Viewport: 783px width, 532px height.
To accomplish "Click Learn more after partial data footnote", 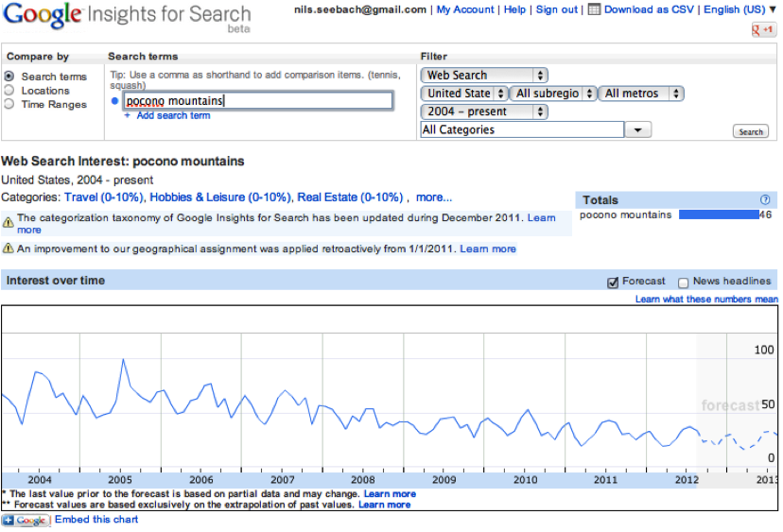I will [x=390, y=494].
